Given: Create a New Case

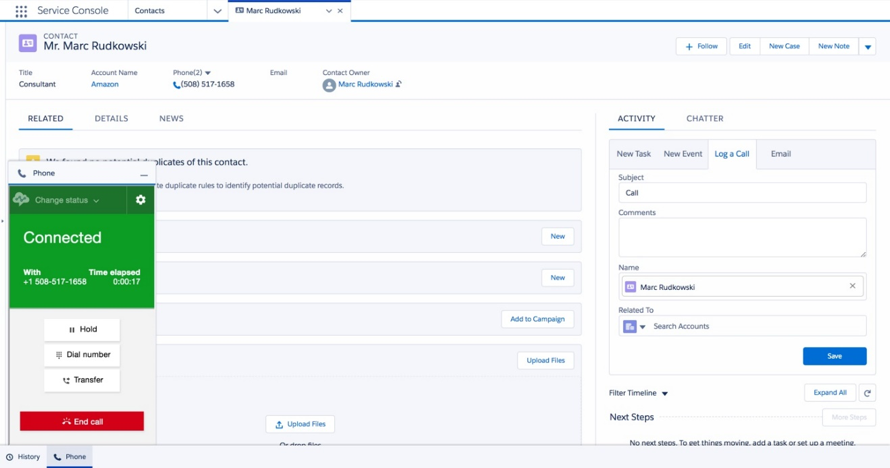Looking at the screenshot, I should tap(784, 47).
